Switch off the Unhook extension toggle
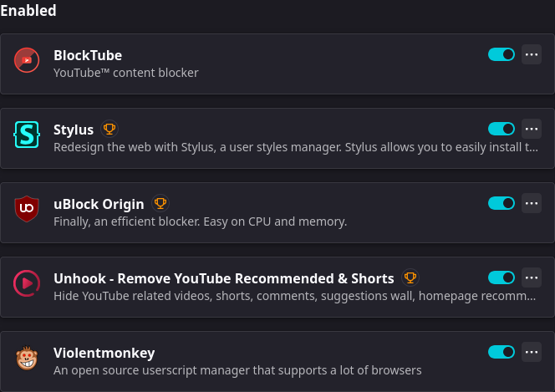The height and width of the screenshot is (392, 555). pyautogui.click(x=502, y=277)
